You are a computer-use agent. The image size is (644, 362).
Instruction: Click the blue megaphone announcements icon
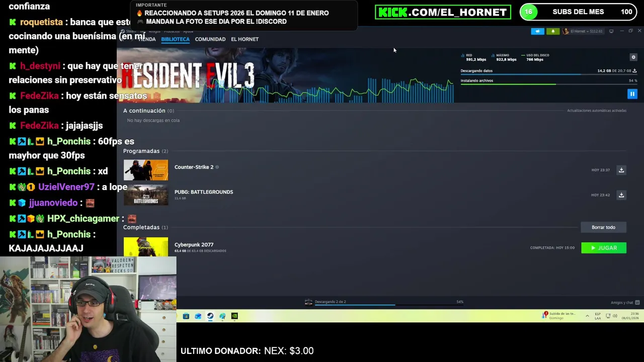537,31
